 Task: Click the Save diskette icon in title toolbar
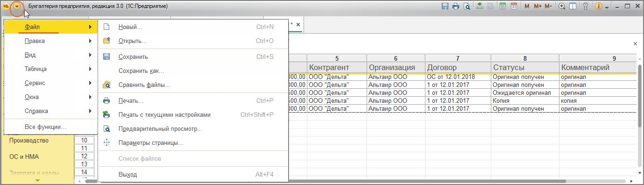(x=445, y=7)
